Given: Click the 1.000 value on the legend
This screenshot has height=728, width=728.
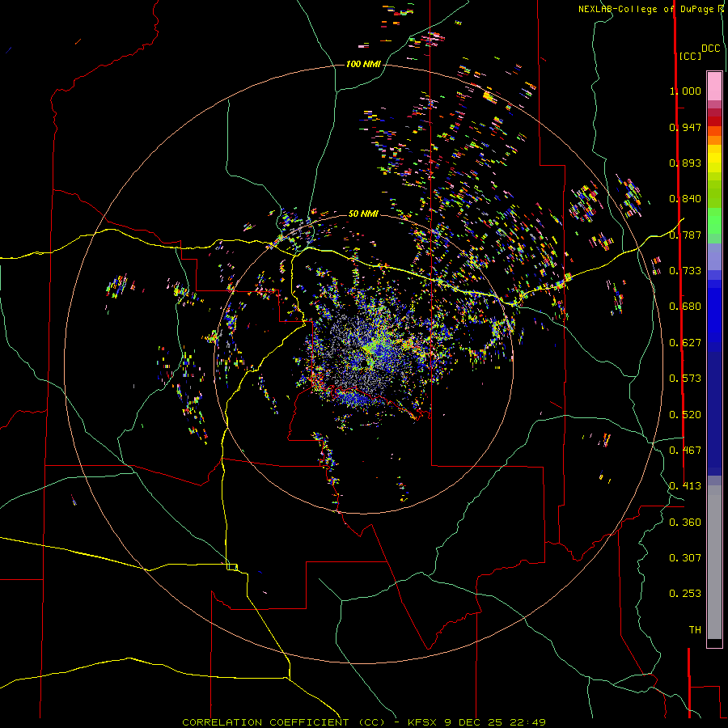Looking at the screenshot, I should 685,91.
